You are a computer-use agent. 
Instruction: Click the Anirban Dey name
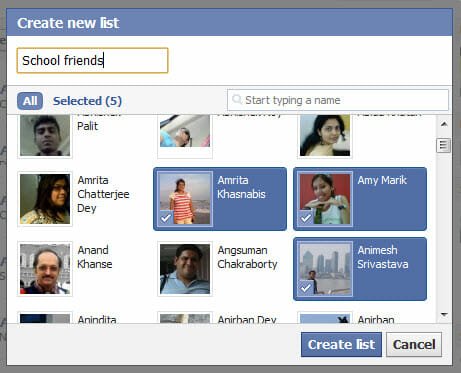click(x=247, y=319)
